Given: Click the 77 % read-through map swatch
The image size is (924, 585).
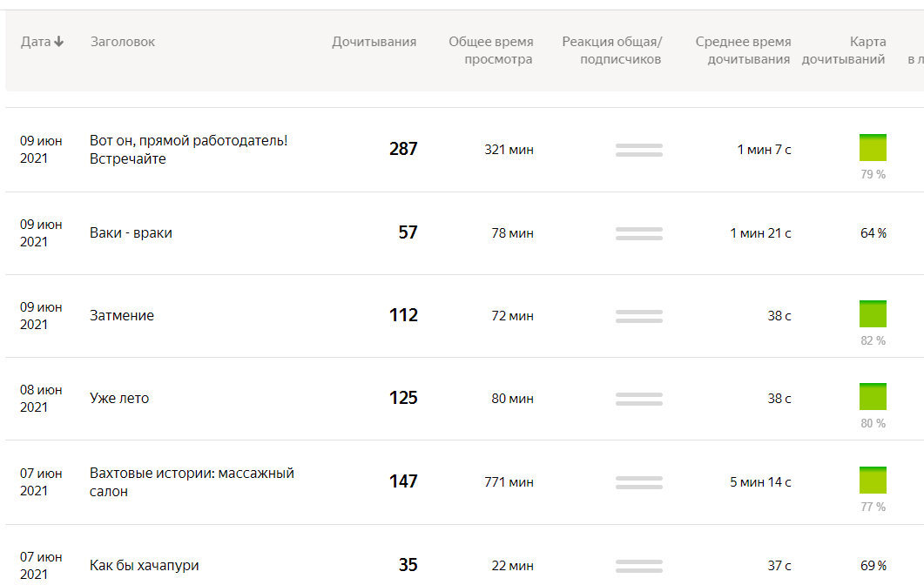Looking at the screenshot, I should [x=873, y=481].
